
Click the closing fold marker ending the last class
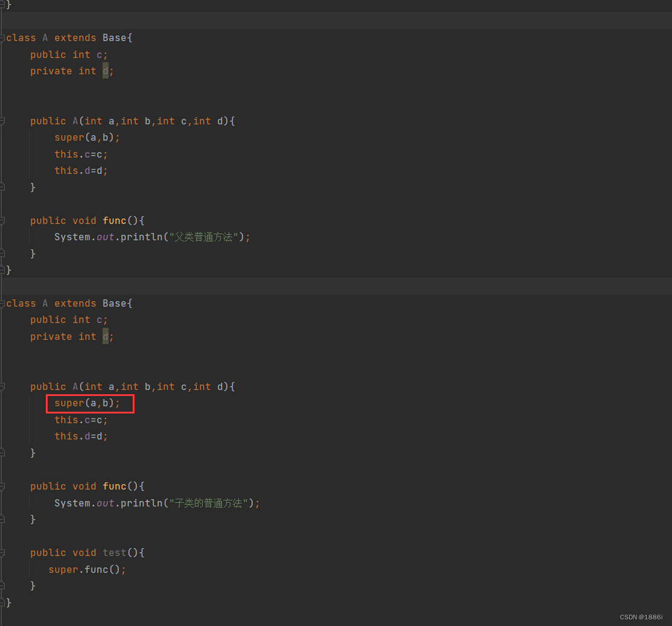coord(2,602)
